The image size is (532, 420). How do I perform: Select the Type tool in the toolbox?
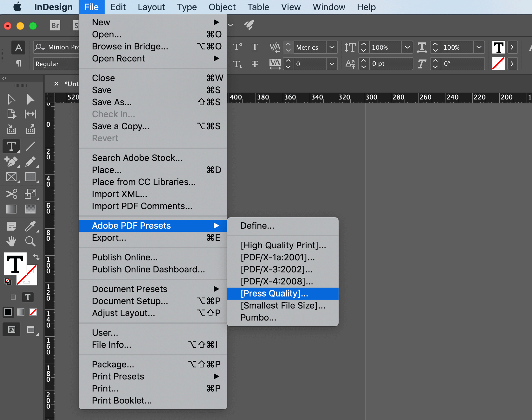[x=11, y=146]
